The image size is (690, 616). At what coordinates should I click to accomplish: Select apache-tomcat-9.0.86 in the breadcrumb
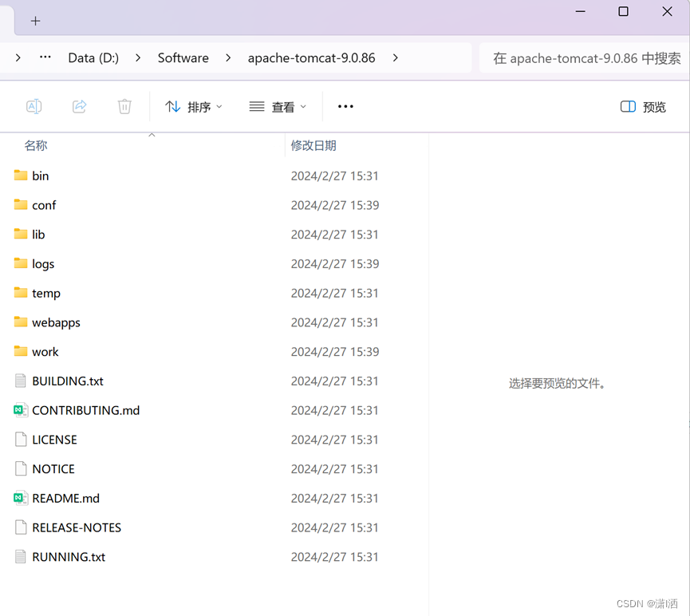[312, 57]
